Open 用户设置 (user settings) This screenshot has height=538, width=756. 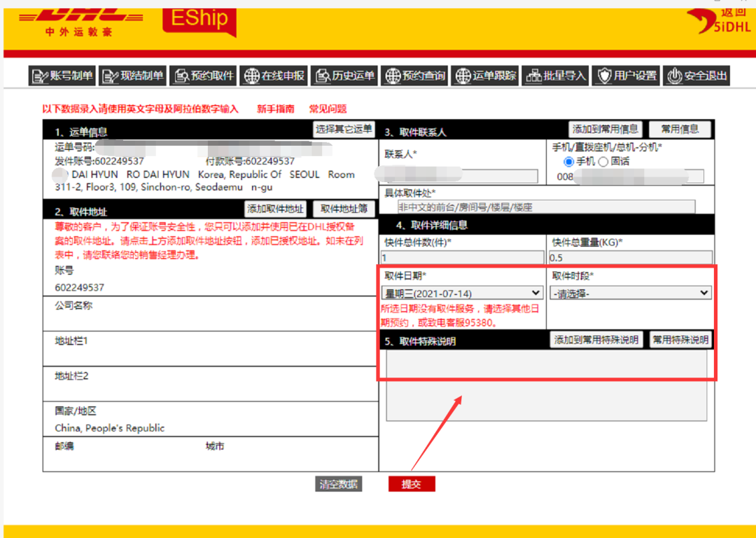pos(626,76)
